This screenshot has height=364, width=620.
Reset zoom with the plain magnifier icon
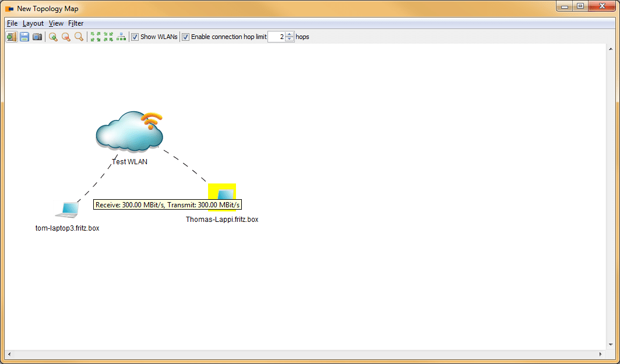(79, 37)
